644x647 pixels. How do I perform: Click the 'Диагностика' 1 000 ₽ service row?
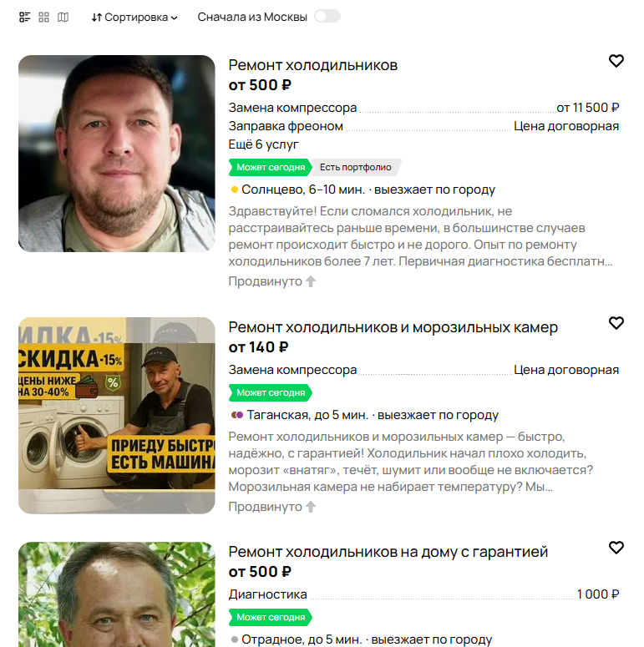[x=424, y=594]
